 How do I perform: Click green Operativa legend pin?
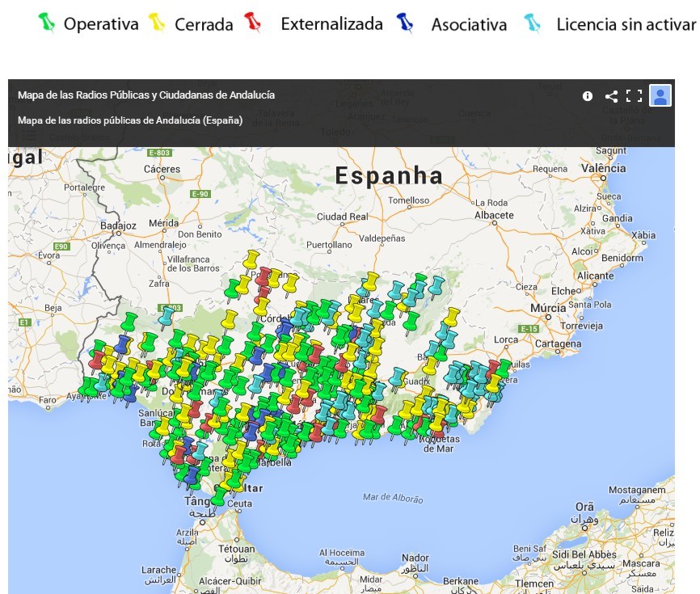(x=48, y=23)
